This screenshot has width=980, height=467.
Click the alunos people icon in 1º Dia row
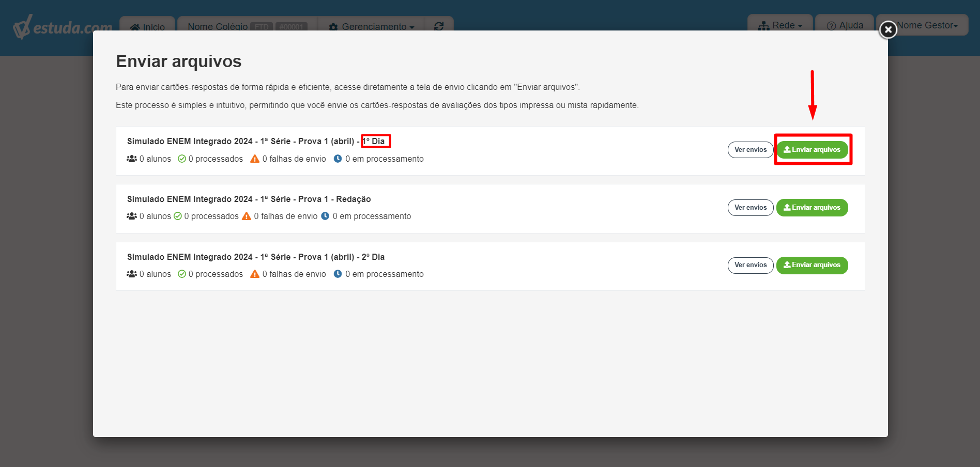pyautogui.click(x=132, y=159)
